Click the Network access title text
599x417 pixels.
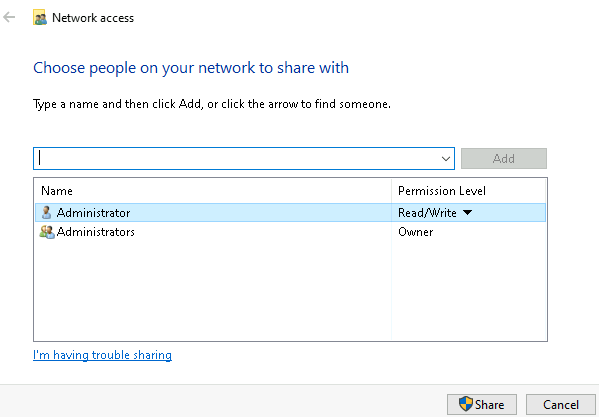(x=93, y=18)
